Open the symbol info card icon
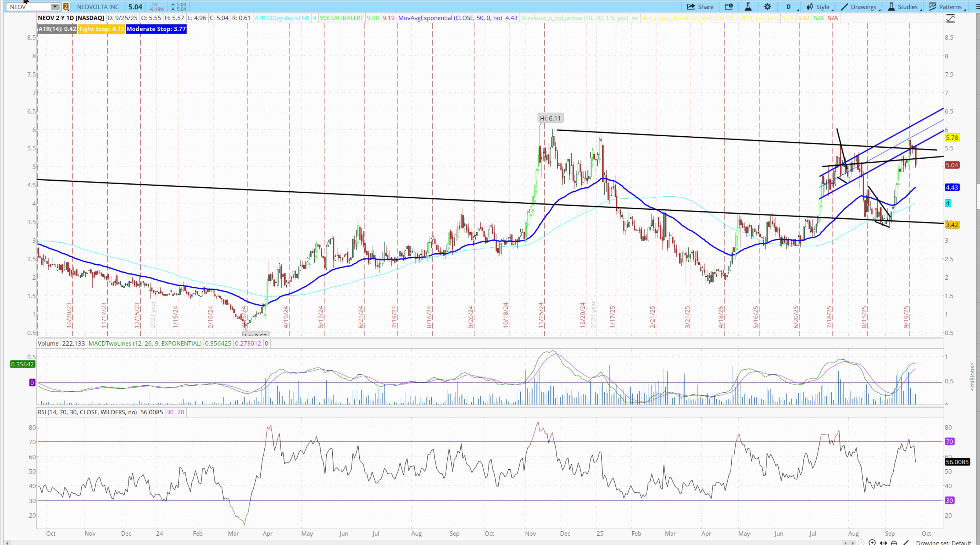This screenshot has height=545, width=980. (728, 7)
